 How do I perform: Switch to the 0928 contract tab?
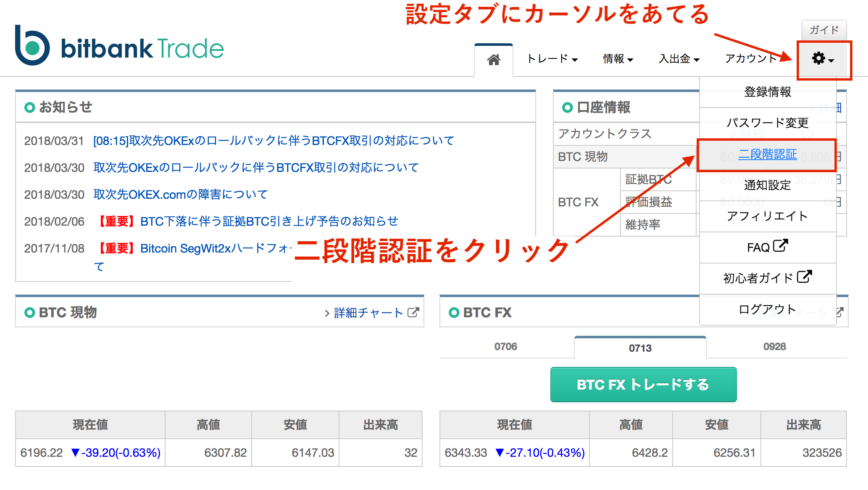click(775, 347)
